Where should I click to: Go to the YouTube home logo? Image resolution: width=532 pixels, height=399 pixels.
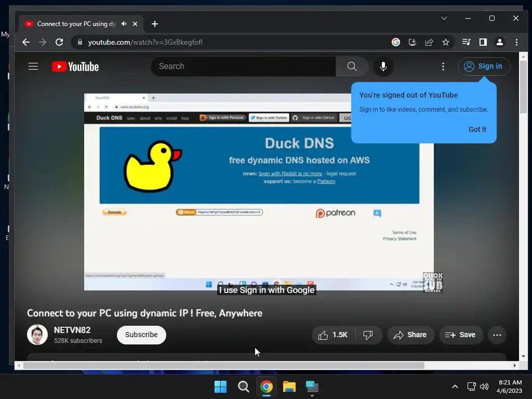[75, 66]
